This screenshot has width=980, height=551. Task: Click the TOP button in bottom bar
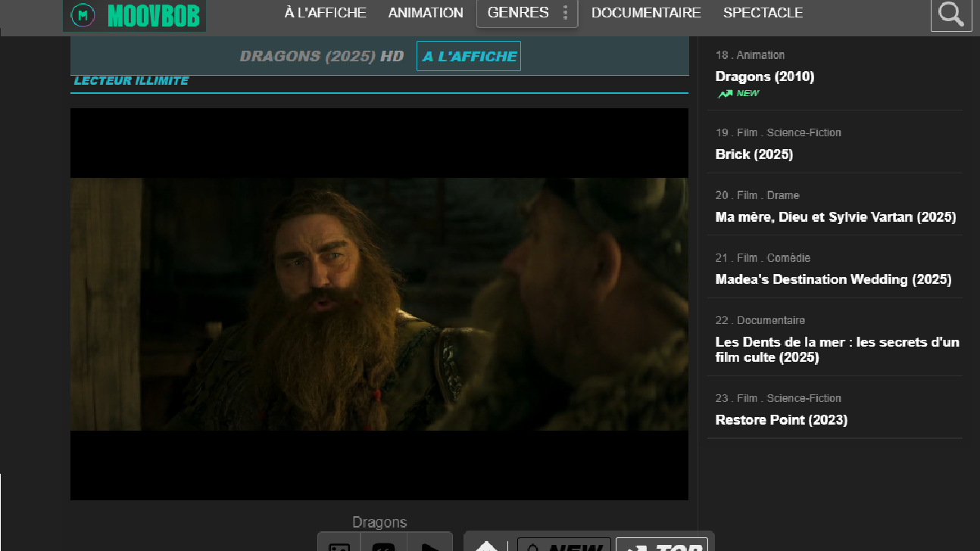661,545
